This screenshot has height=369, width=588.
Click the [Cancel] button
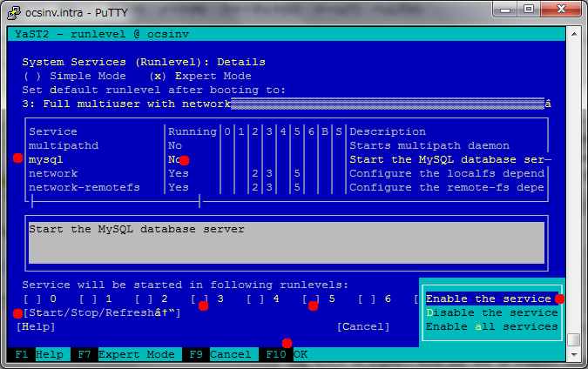(x=363, y=326)
